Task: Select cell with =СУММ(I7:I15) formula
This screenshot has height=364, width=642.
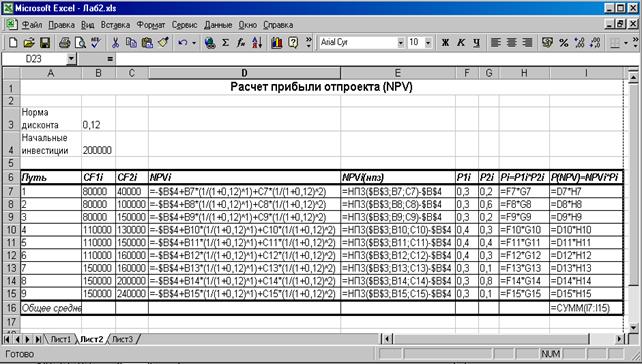Action: tap(586, 308)
